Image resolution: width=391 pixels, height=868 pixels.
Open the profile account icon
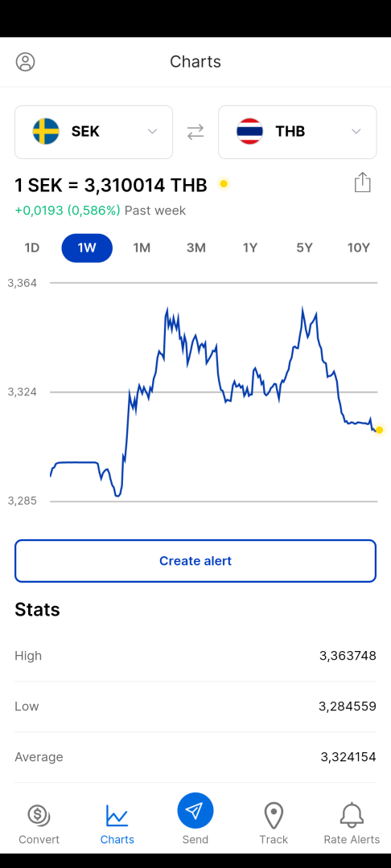point(26,61)
